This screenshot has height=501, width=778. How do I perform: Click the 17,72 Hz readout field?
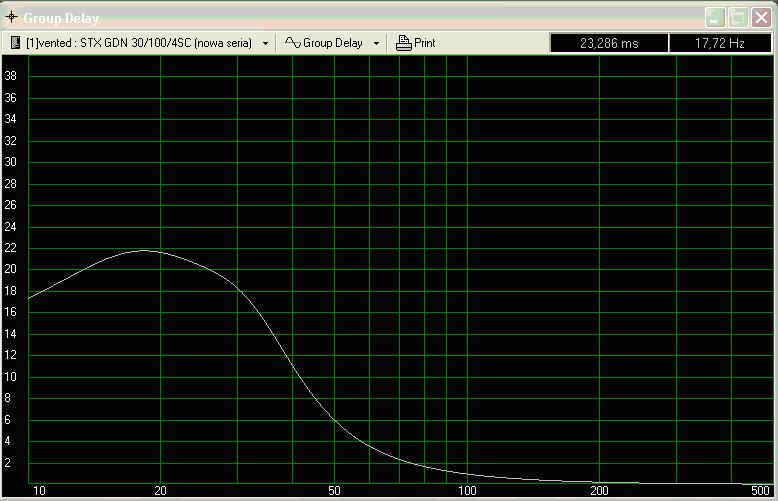pyautogui.click(x=720, y=43)
